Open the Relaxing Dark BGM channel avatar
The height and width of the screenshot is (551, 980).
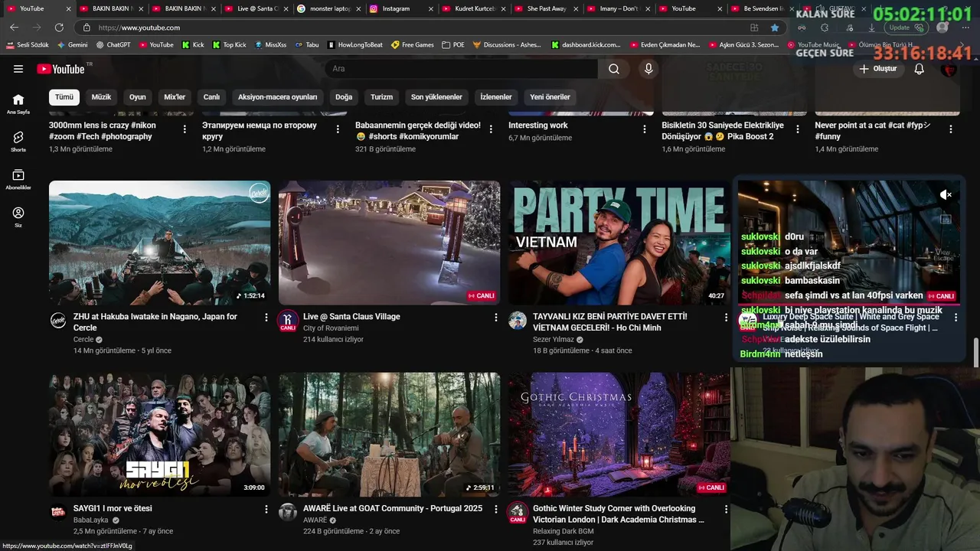click(518, 513)
